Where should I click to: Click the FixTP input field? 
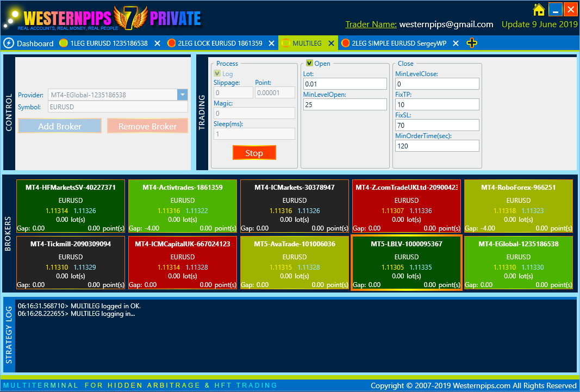click(x=437, y=104)
